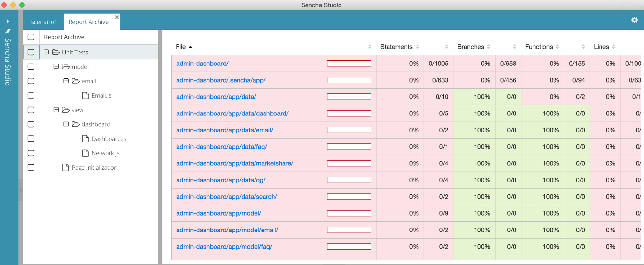Click sort arrows above coverage bar column

coord(370,47)
